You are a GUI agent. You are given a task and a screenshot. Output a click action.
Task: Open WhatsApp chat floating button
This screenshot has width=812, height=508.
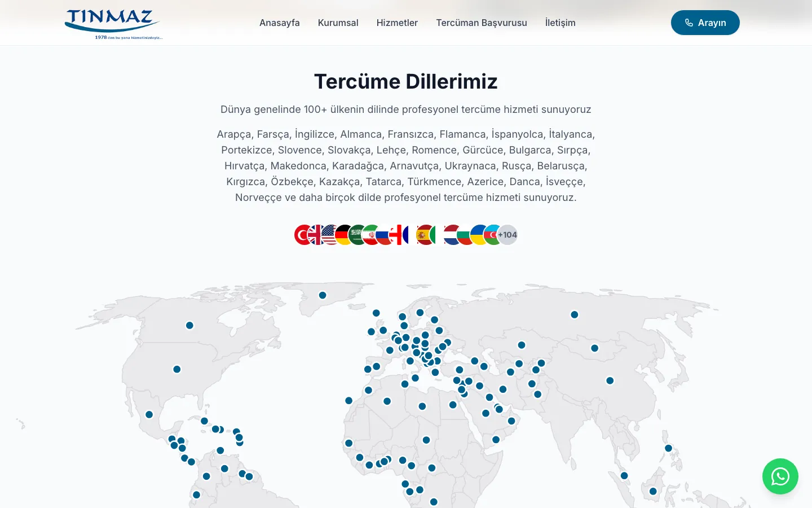tap(780, 476)
